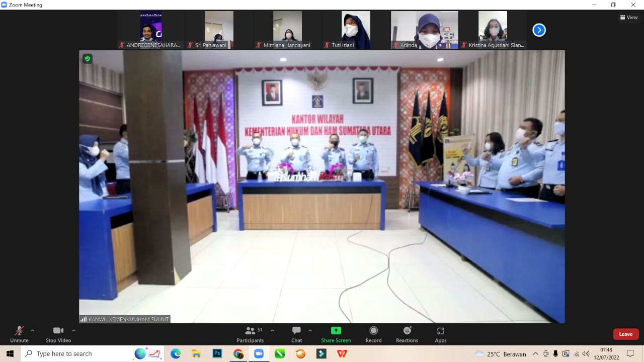Toggle Stop Video camera button

(58, 334)
